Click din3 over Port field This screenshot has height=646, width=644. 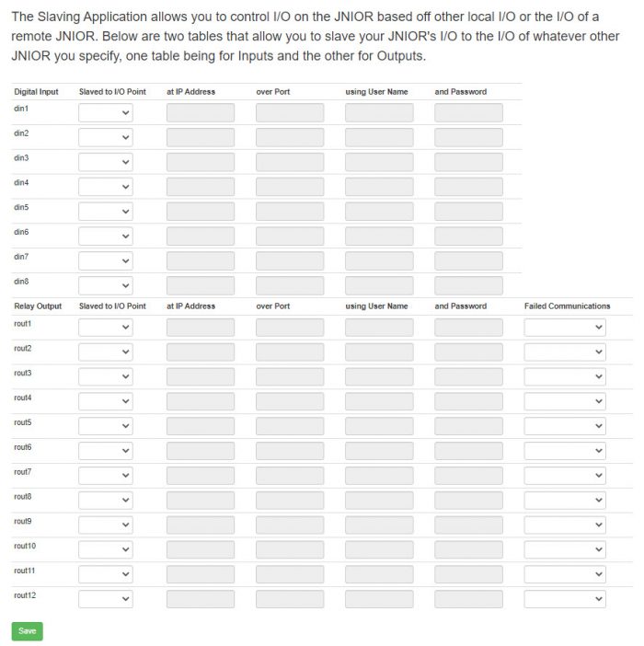coord(290,162)
